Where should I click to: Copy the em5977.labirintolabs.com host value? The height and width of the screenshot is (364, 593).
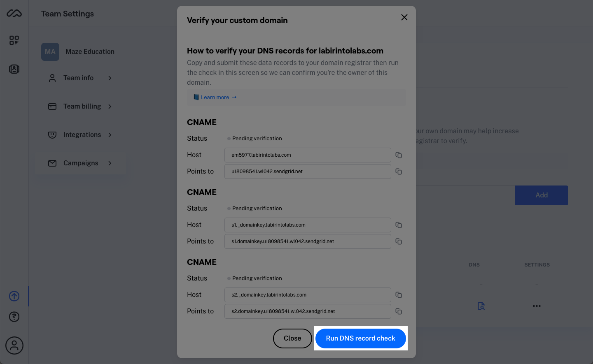pyautogui.click(x=398, y=155)
